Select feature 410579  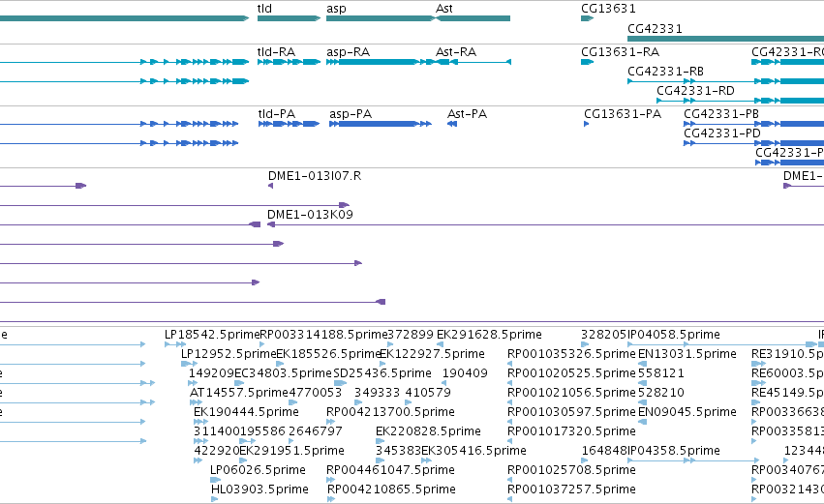(x=409, y=402)
